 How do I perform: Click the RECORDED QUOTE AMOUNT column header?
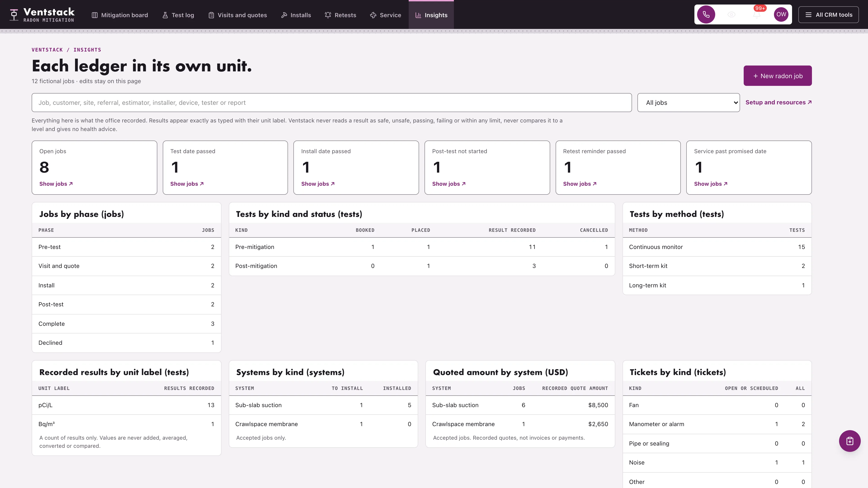(x=575, y=388)
